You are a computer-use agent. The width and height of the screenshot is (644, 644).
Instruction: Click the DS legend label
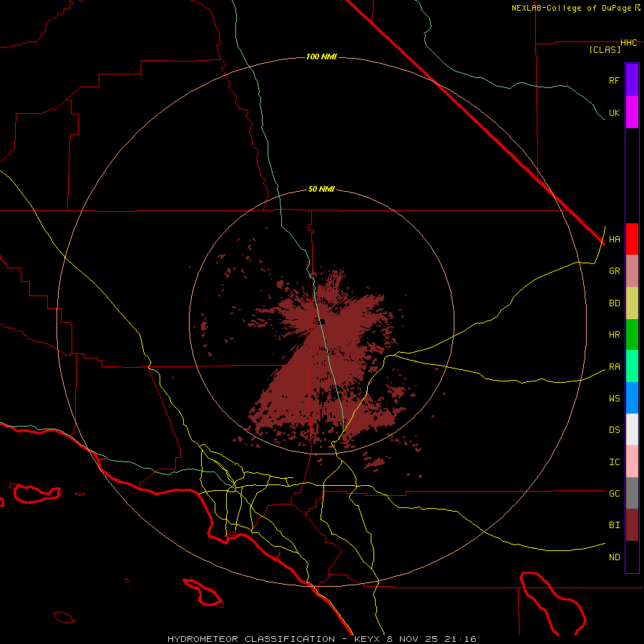pos(614,430)
